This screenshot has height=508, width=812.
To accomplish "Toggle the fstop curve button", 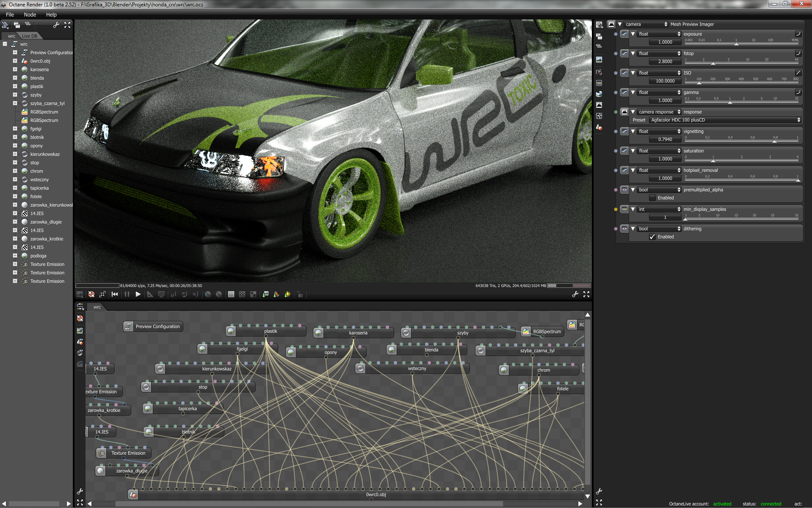I will pyautogui.click(x=798, y=53).
